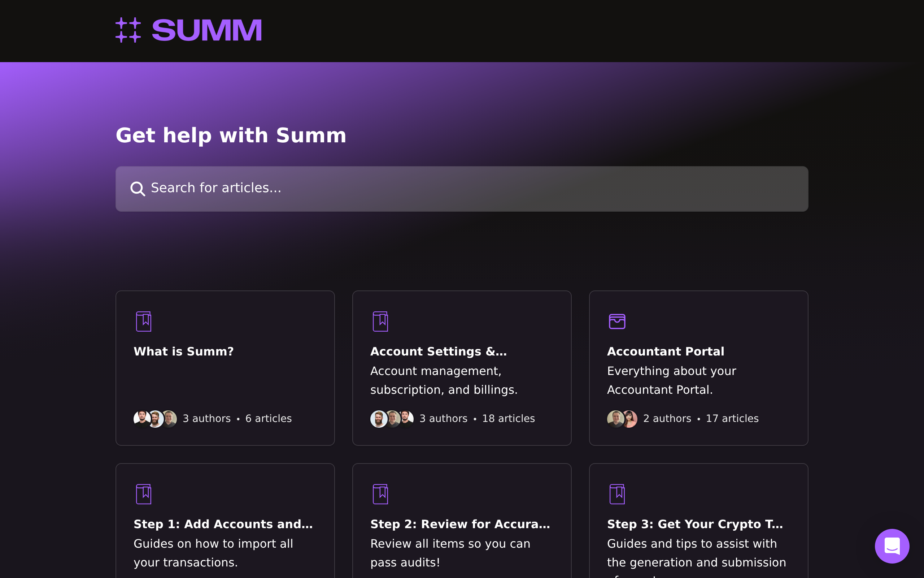Open Step 2: Review for Accuracy collection

coord(460,524)
